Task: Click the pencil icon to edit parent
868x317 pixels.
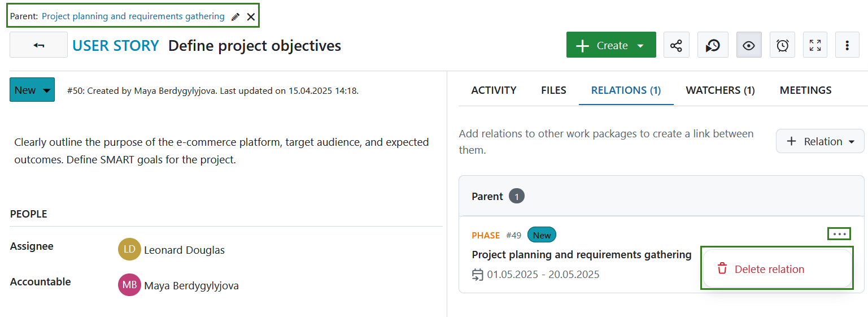Action: coord(235,17)
